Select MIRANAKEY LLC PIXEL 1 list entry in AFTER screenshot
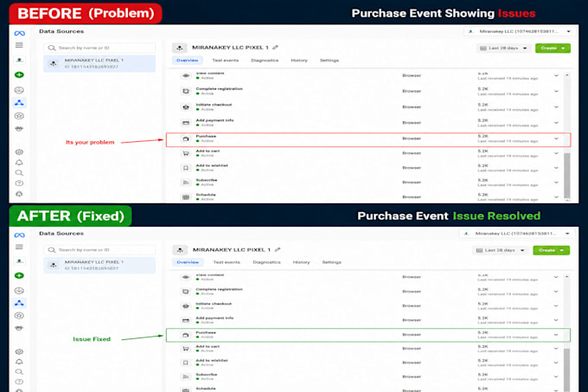The width and height of the screenshot is (588, 392). tap(99, 265)
